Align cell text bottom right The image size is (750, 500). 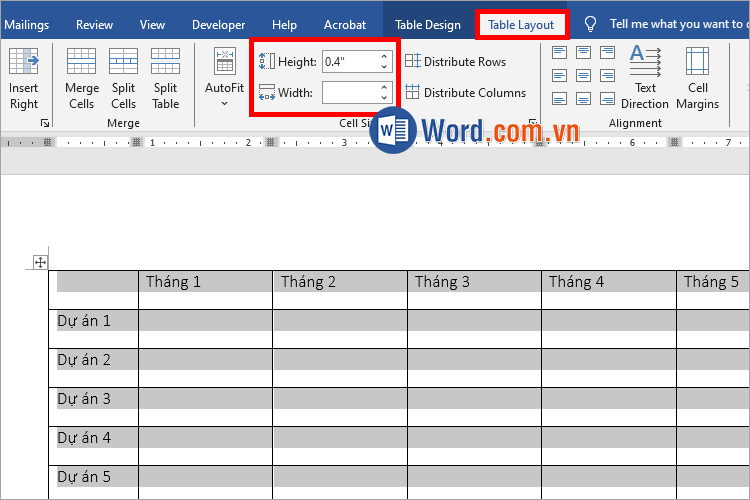pos(607,99)
